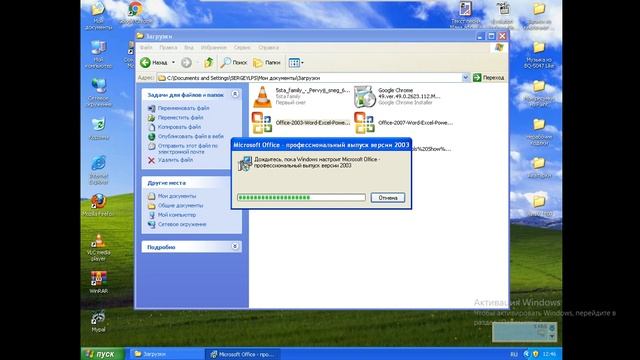The width and height of the screenshot is (640, 360).
Task: Open the Help (Справка) menu
Action: pyautogui.click(x=268, y=47)
